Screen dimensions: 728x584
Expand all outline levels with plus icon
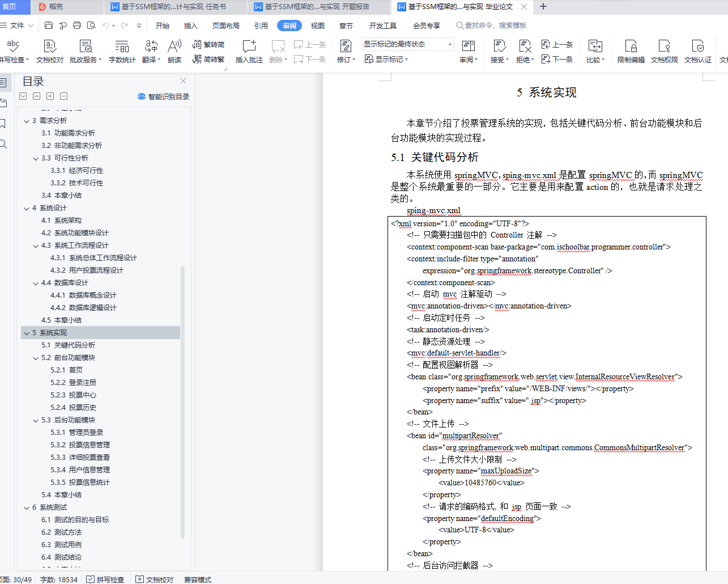coord(50,96)
